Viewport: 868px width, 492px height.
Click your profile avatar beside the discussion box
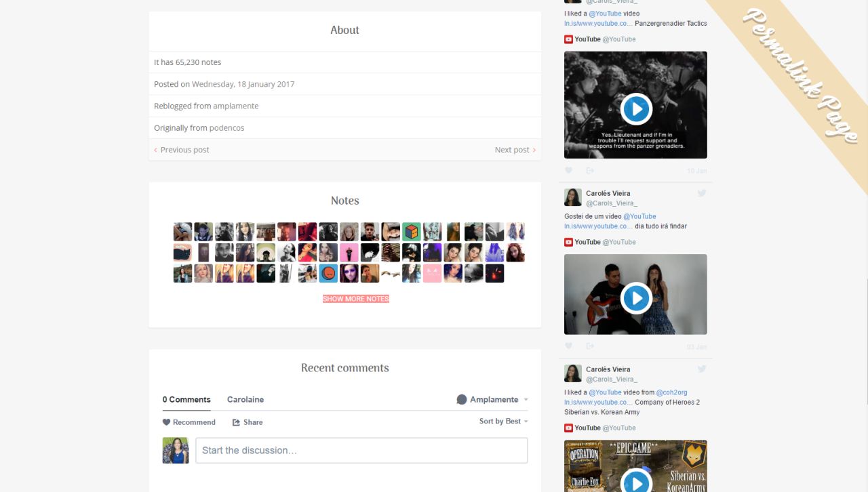point(176,450)
